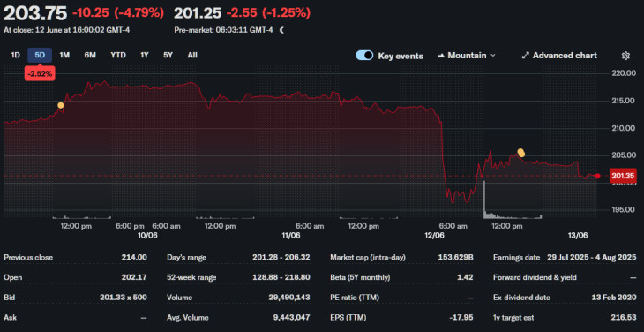Click the Beta value 1.42
Viewport: 644px width, 332px height.
point(465,278)
